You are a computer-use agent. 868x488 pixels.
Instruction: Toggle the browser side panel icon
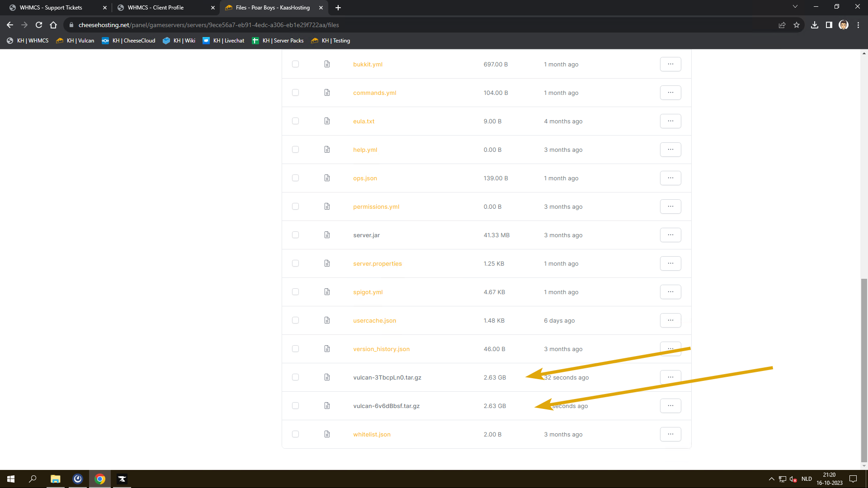point(829,25)
